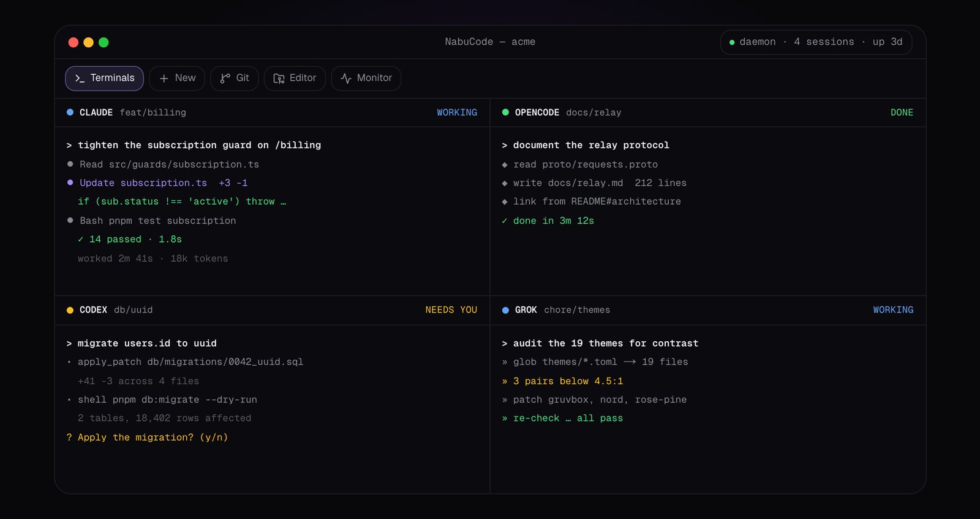980x519 pixels.
Task: Click the blue status dot next to GROK
Action: (x=505, y=310)
